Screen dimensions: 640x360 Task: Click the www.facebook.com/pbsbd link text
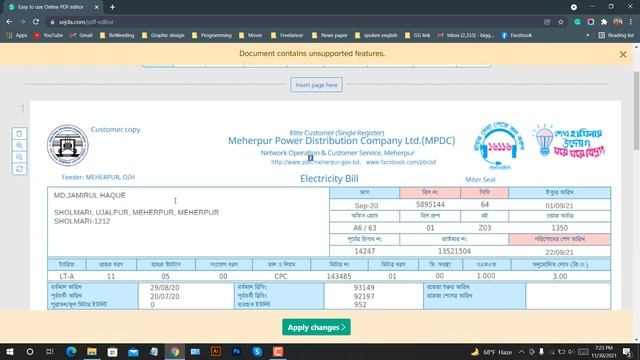[x=401, y=162]
